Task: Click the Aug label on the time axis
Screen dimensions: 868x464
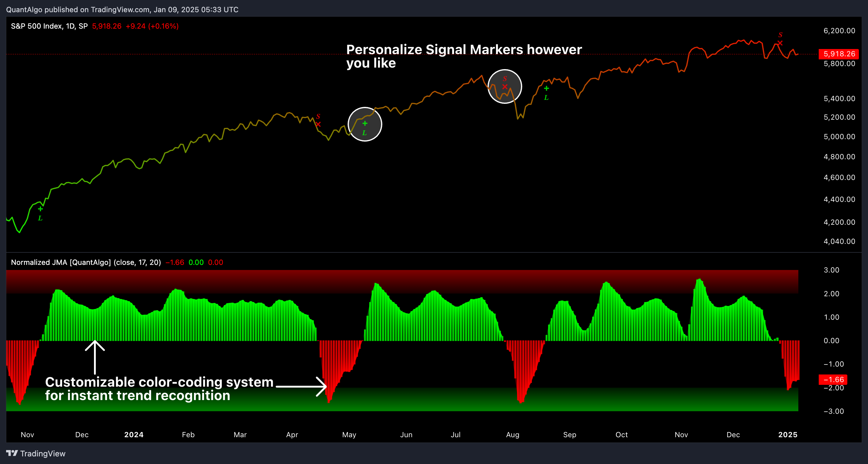Action: tap(512, 435)
